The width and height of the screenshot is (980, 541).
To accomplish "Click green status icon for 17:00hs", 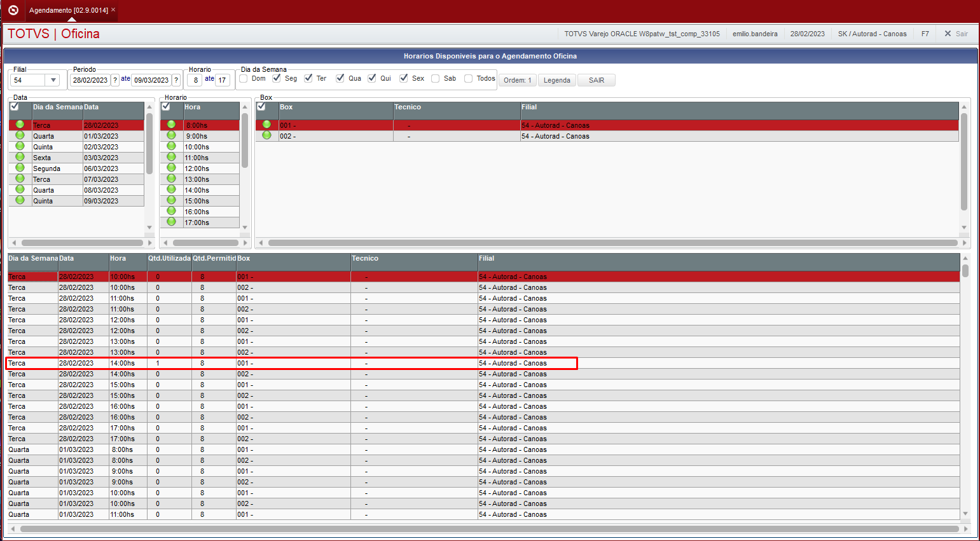I will tap(171, 222).
